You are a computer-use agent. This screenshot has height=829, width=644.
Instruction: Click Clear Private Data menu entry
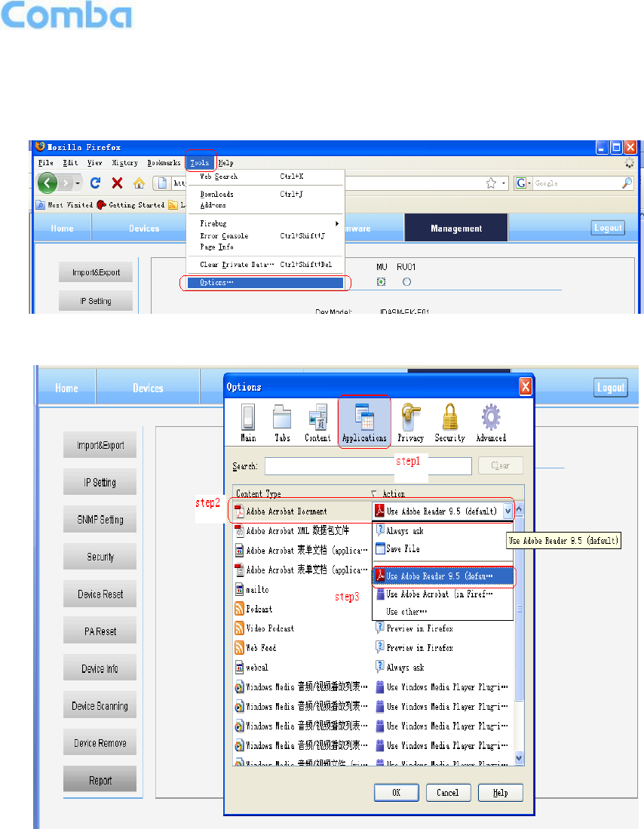pos(266,264)
